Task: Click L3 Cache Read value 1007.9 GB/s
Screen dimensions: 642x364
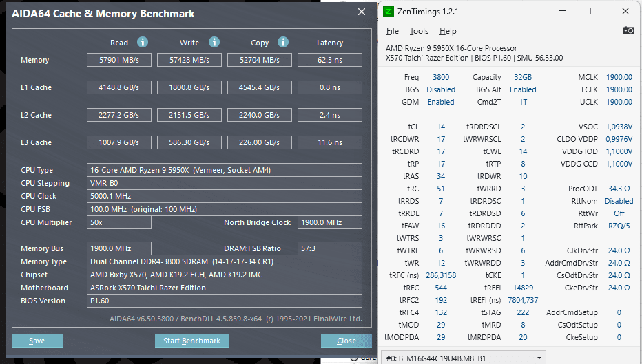Action: (x=119, y=142)
